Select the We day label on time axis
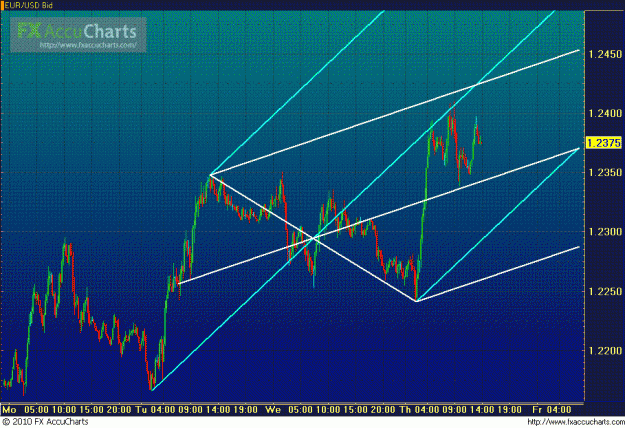 [273, 410]
